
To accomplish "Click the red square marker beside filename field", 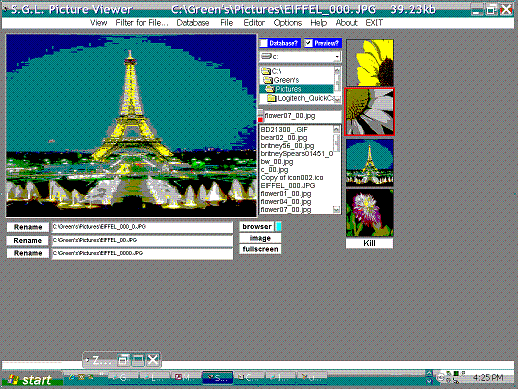I will pos(260,120).
